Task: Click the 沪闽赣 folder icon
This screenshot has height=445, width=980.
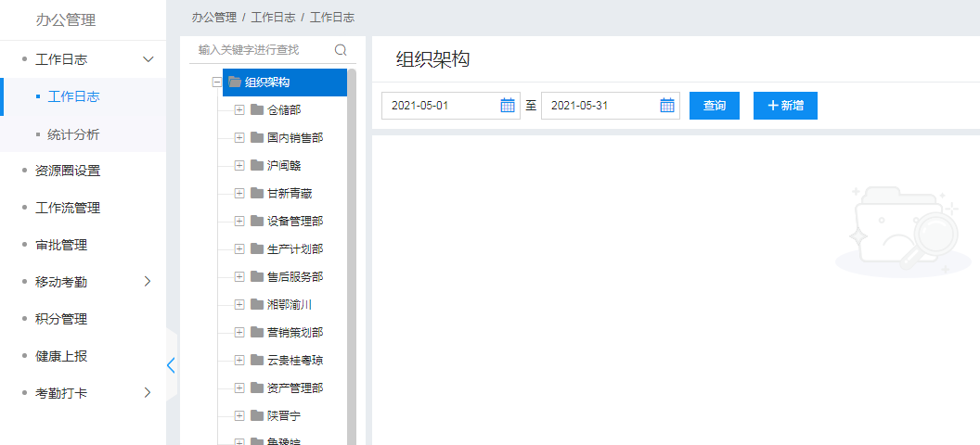Action: (257, 166)
